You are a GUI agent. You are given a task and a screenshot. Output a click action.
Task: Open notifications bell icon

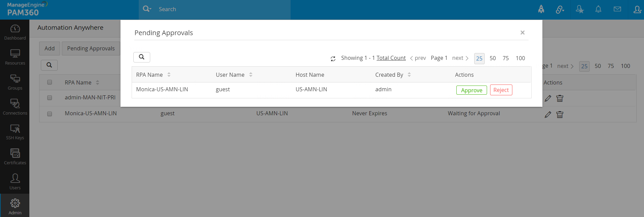598,9
